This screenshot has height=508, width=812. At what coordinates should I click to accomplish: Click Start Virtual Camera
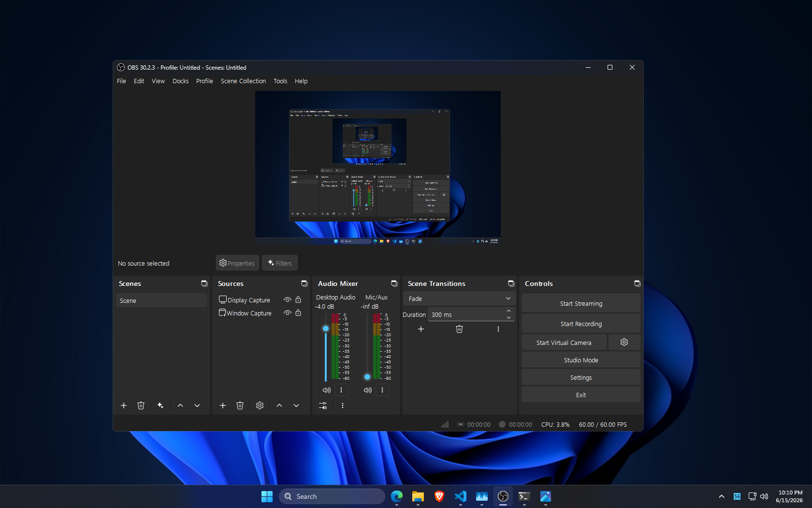pos(564,343)
